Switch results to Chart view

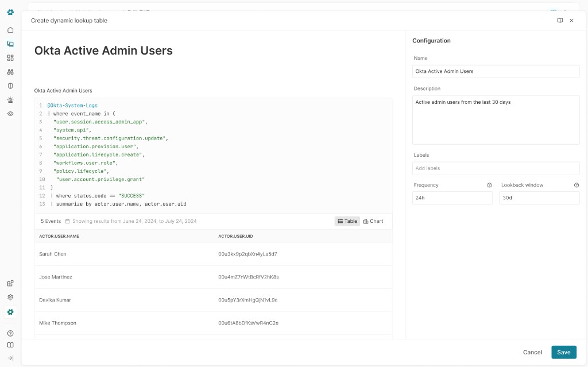pyautogui.click(x=373, y=221)
